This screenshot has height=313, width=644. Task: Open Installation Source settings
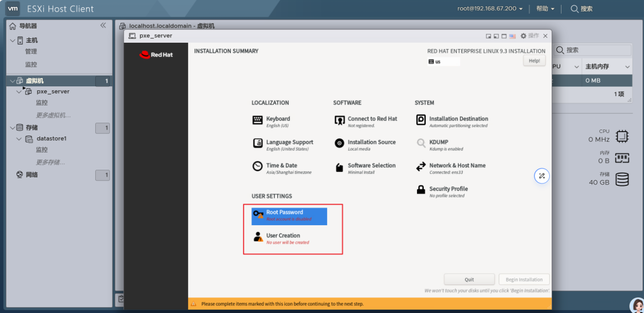(365, 145)
